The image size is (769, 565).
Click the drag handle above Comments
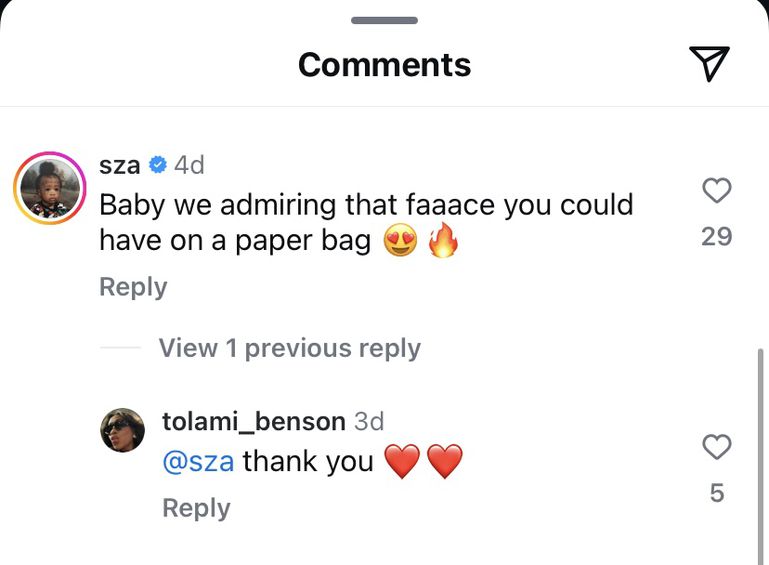coord(384,20)
